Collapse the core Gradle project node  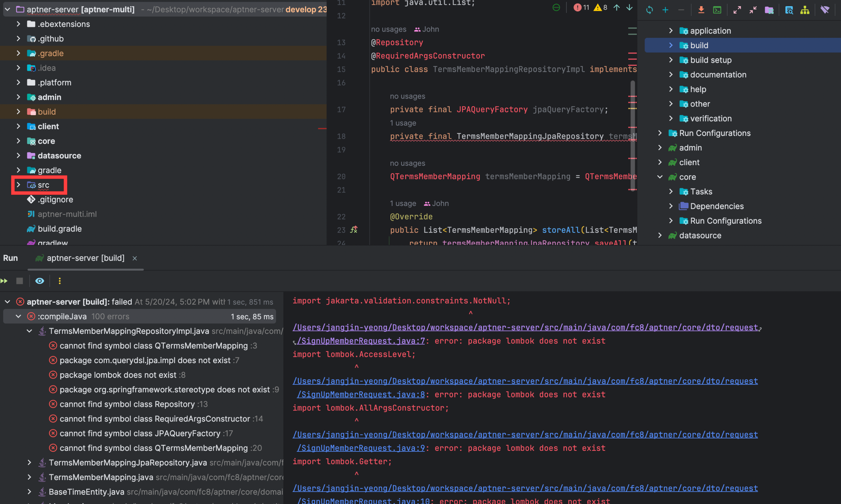[660, 177]
